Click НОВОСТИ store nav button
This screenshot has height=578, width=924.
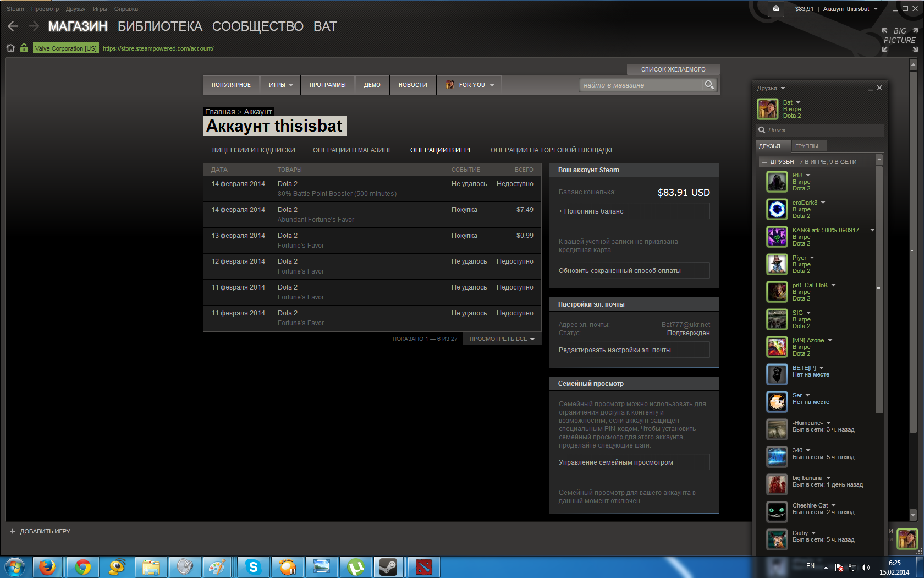(413, 85)
